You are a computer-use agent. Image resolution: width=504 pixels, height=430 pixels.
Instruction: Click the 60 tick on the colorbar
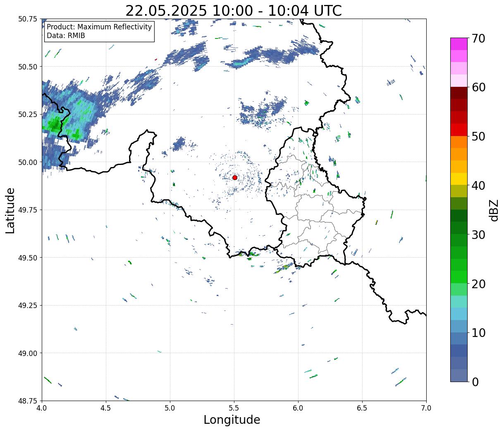click(479, 87)
